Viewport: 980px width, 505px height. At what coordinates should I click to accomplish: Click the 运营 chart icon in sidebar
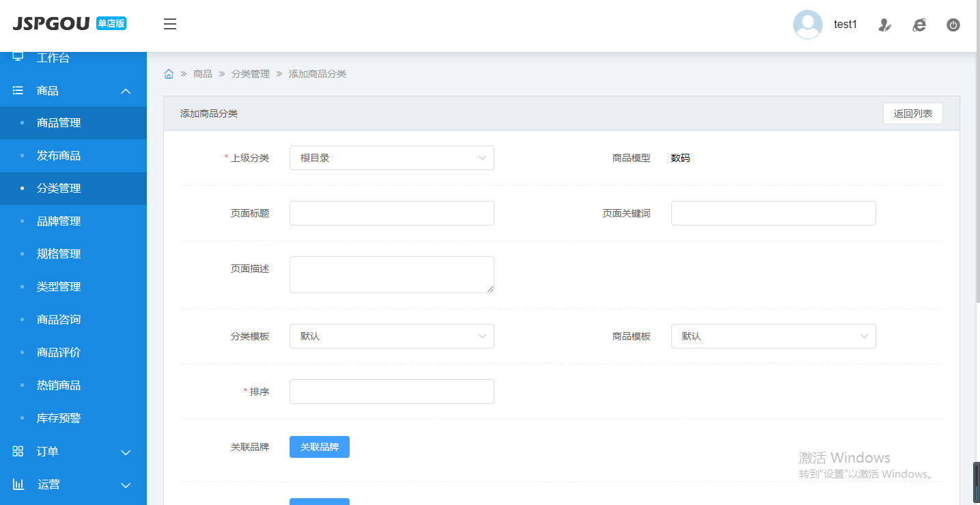coord(18,484)
